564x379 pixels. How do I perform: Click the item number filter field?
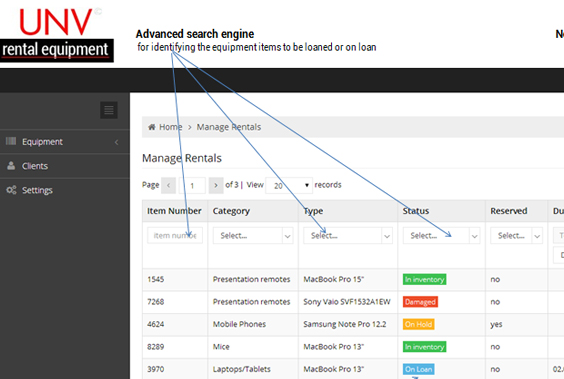175,236
